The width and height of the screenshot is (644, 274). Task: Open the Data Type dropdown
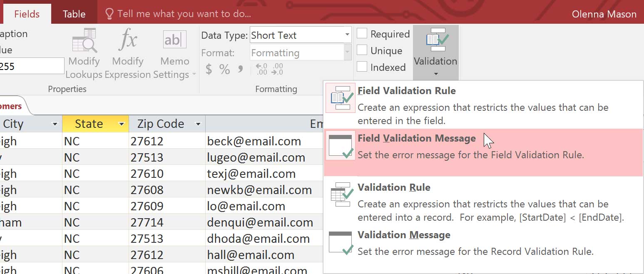point(347,35)
